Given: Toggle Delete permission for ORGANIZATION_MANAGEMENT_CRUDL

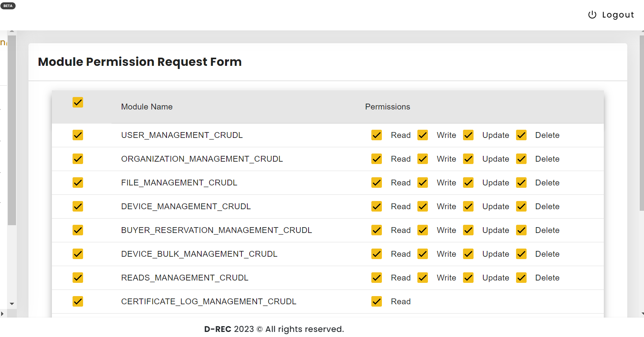Looking at the screenshot, I should 521,159.
